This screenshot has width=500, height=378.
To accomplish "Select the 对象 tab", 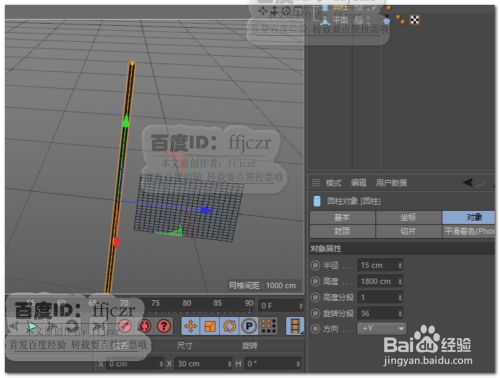I will (x=469, y=217).
